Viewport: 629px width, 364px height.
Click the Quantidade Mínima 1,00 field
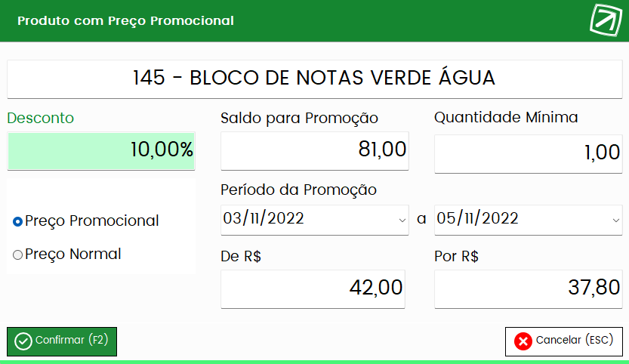529,154
